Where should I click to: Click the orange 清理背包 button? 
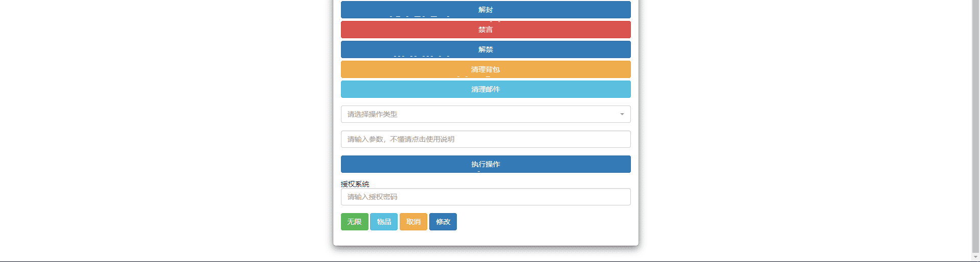click(485, 69)
